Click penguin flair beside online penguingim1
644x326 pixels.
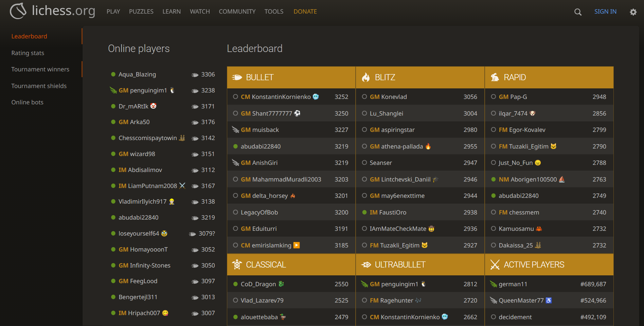tap(172, 90)
